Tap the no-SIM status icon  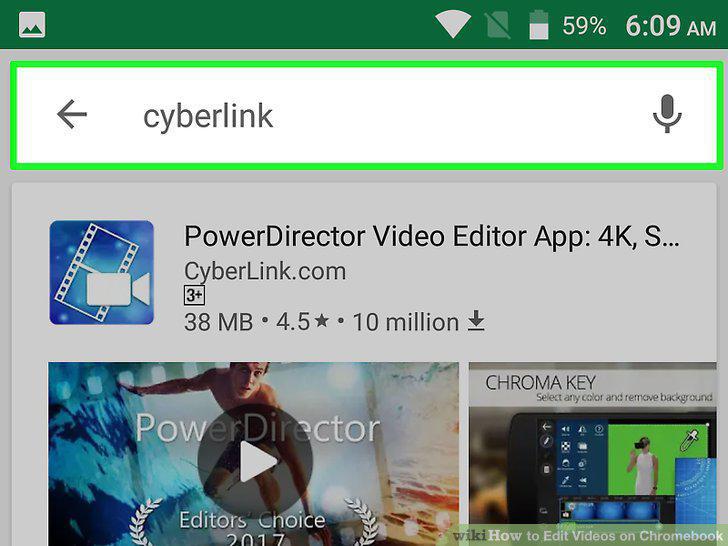tap(497, 25)
